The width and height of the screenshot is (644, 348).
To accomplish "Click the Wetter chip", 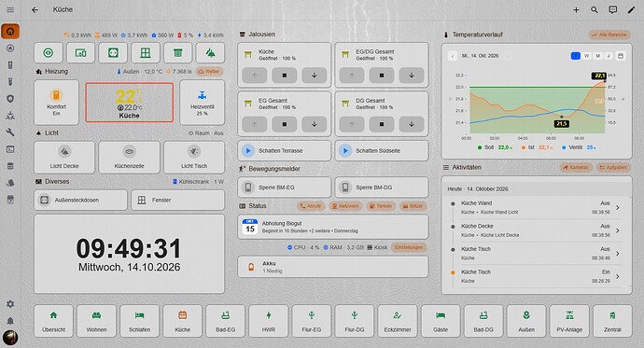I will click(209, 72).
